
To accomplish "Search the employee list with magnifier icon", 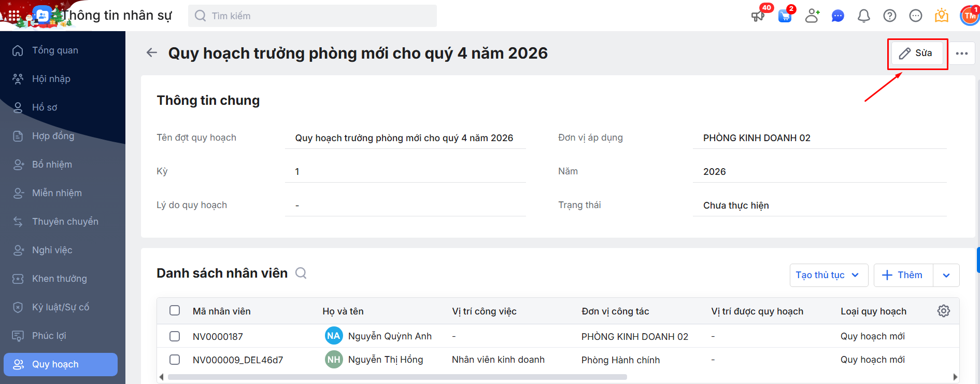I will pos(301,273).
